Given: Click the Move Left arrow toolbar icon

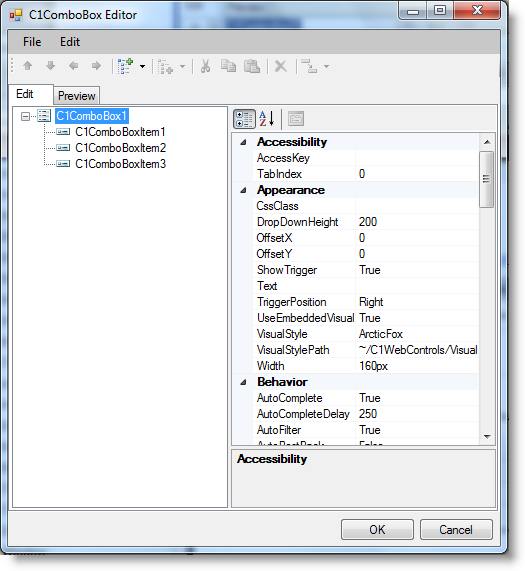Looking at the screenshot, I should tap(74, 66).
